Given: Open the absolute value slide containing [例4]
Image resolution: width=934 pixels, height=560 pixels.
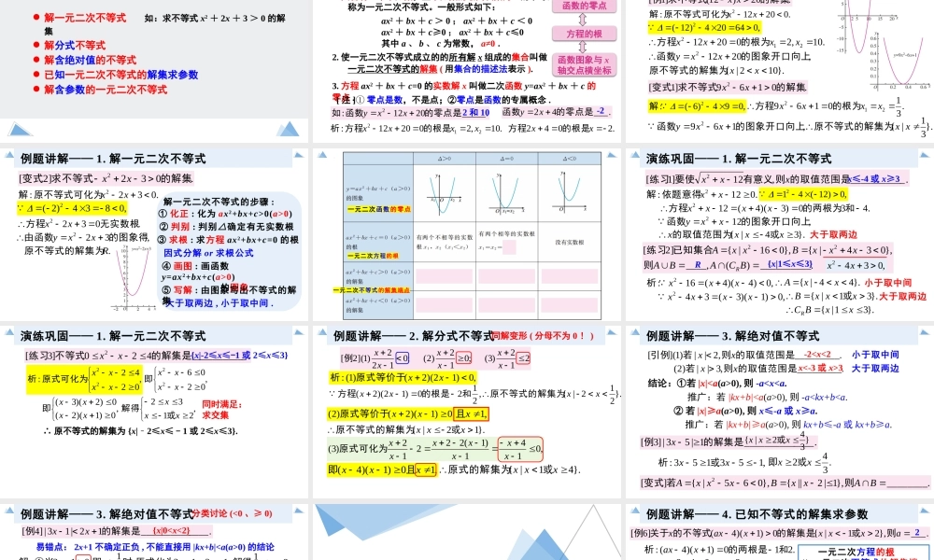Looking at the screenshot, I should pyautogui.click(x=154, y=531).
